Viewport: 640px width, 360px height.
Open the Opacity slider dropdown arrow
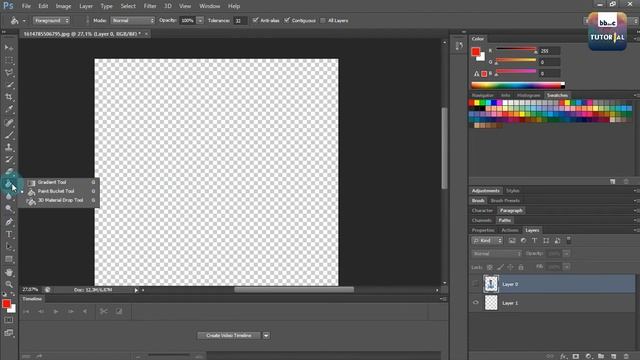click(200, 20)
